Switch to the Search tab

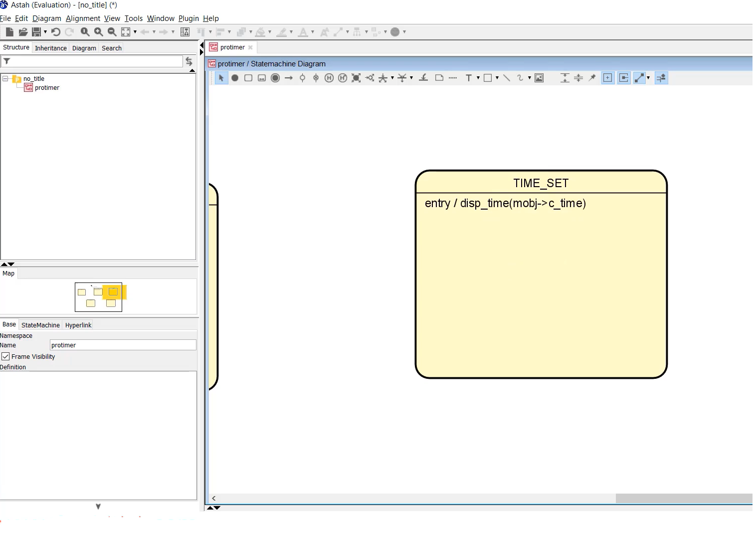[x=112, y=48]
